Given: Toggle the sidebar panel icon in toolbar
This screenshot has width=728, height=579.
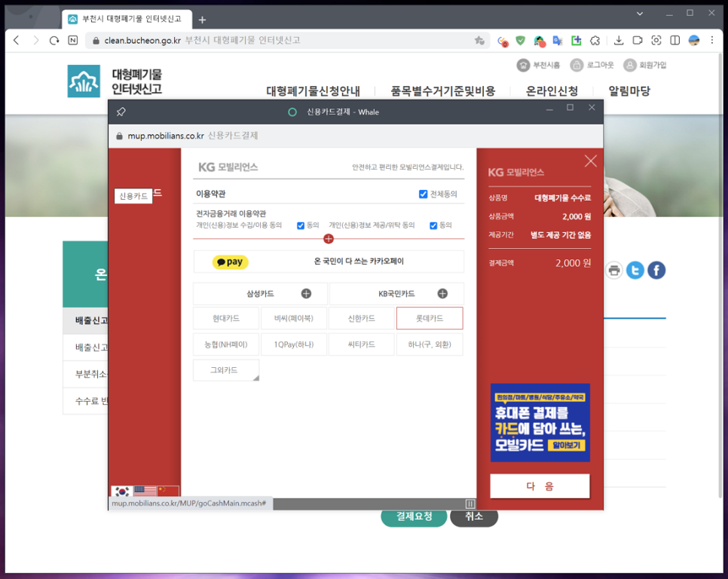Looking at the screenshot, I should coord(675,41).
